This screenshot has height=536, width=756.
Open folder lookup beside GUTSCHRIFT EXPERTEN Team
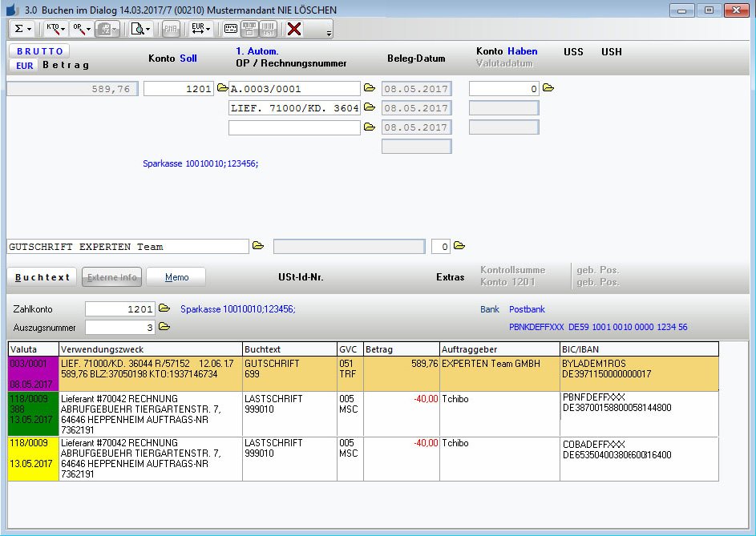[258, 246]
